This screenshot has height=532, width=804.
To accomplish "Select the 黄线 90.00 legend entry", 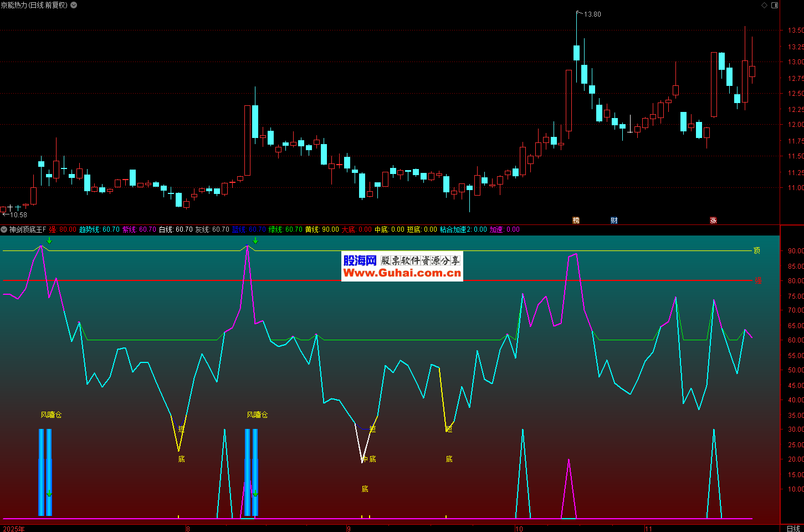I will click(x=322, y=229).
